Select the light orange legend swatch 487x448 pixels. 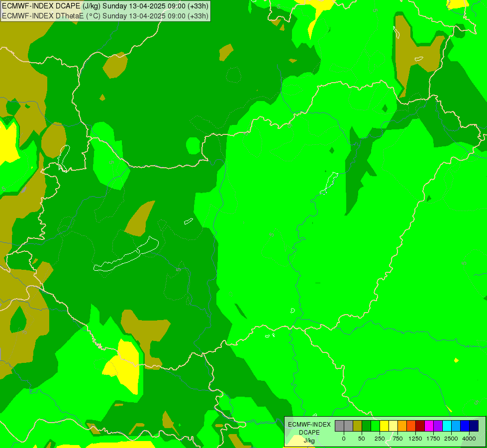[x=402, y=426]
